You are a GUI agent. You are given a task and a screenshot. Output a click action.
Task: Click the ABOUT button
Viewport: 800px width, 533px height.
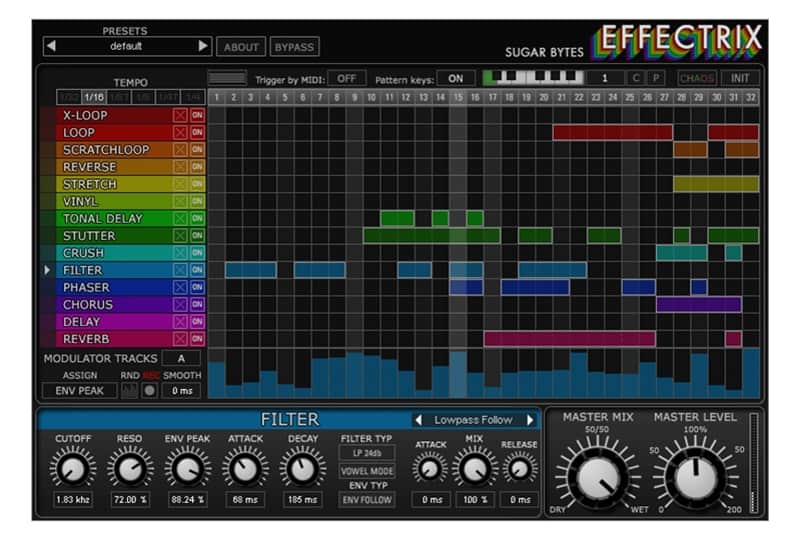click(x=241, y=47)
